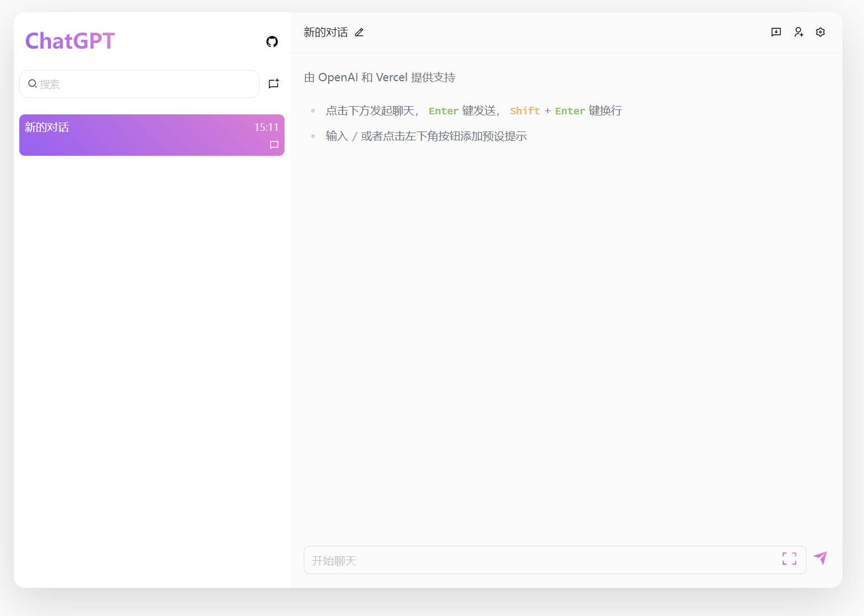Viewport: 864px width, 616px height.
Task: Click the export conversation icon in header
Action: (x=776, y=32)
